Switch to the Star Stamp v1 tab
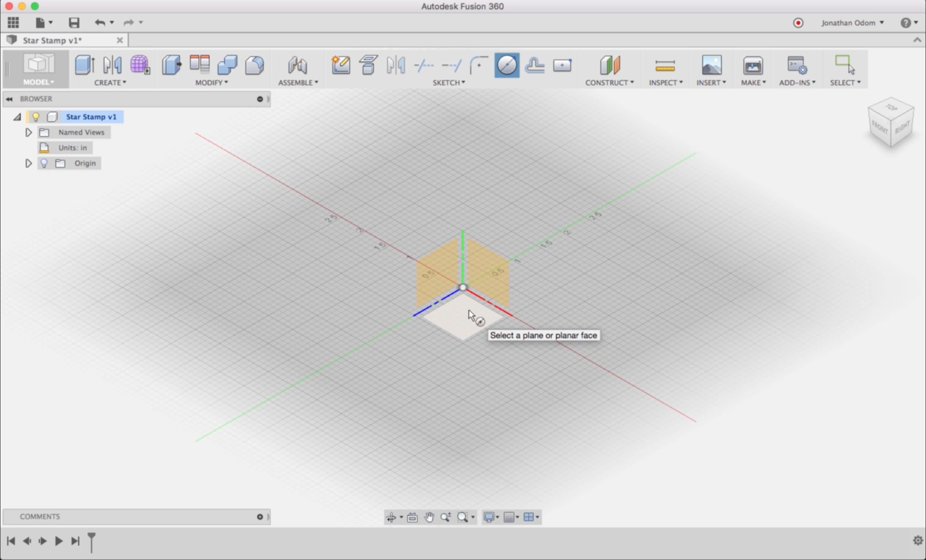Screen dimensions: 926x560 (x=53, y=40)
